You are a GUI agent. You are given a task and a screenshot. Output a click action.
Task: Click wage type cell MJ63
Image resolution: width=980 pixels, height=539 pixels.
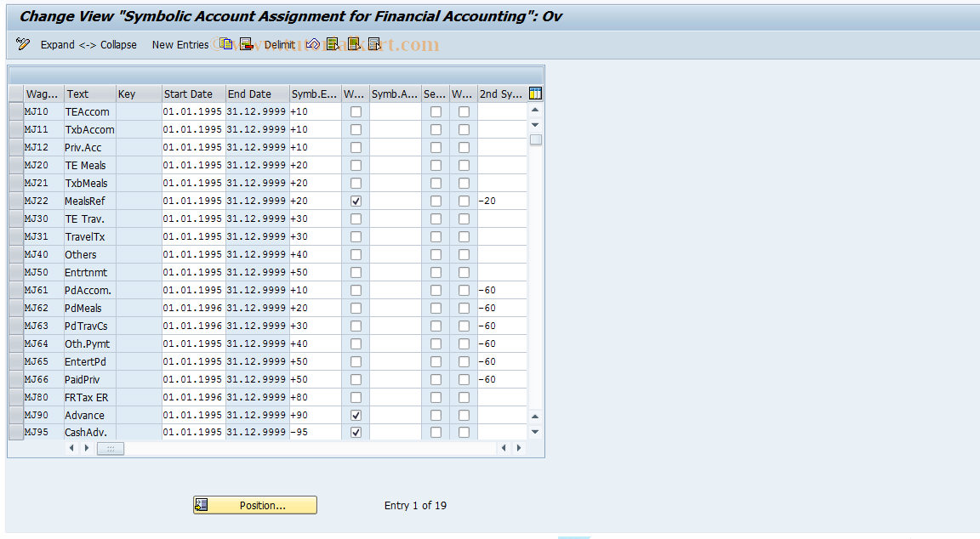[x=43, y=326]
